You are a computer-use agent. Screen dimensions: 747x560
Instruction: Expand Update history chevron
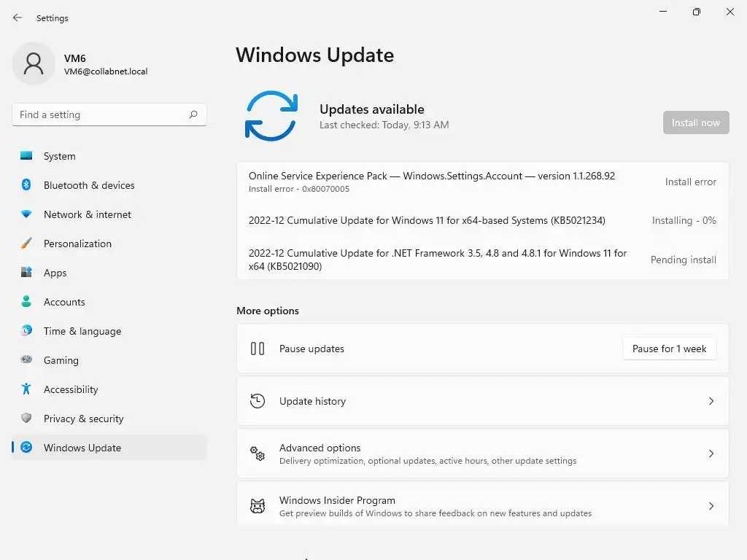[711, 401]
